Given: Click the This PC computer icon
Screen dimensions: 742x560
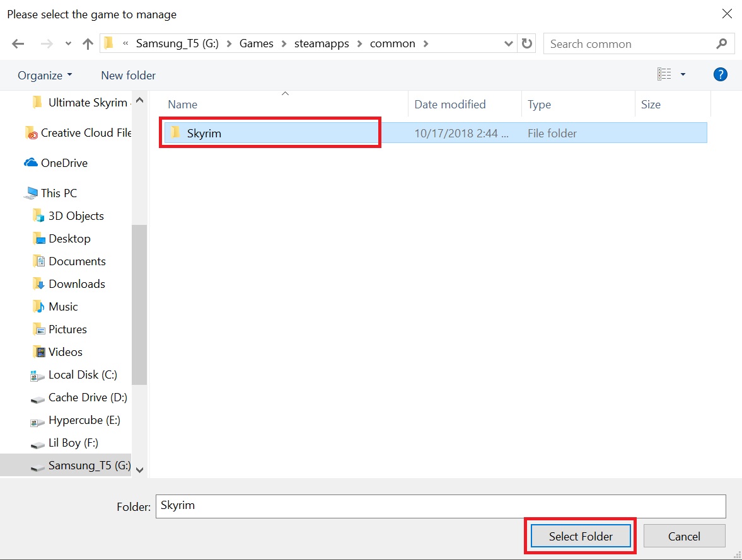Looking at the screenshot, I should 32,193.
